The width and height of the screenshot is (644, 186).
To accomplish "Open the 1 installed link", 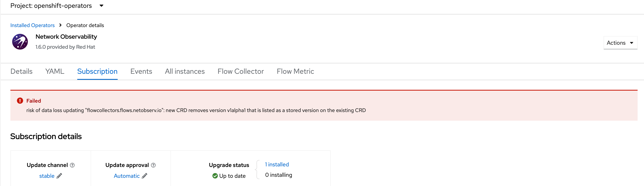I will click(x=277, y=165).
